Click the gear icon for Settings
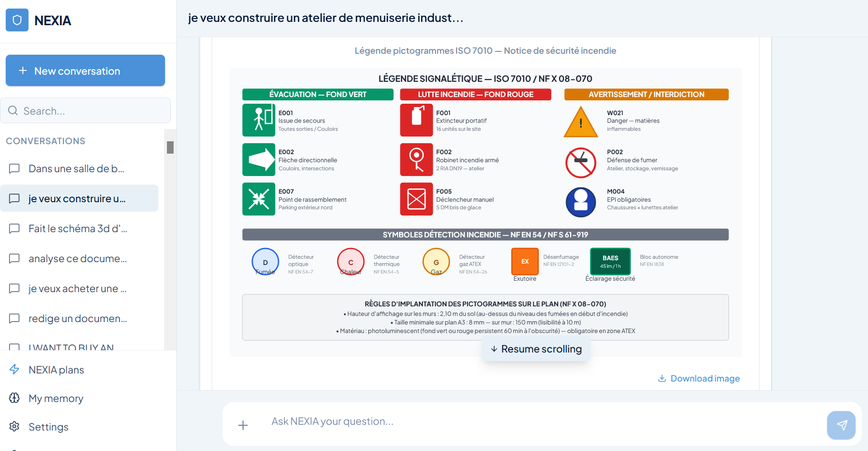This screenshot has height=451, width=868. click(x=14, y=426)
